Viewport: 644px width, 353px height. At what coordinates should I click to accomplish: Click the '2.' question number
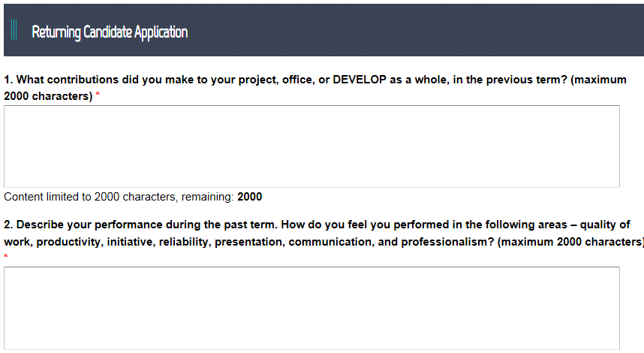click(8, 225)
